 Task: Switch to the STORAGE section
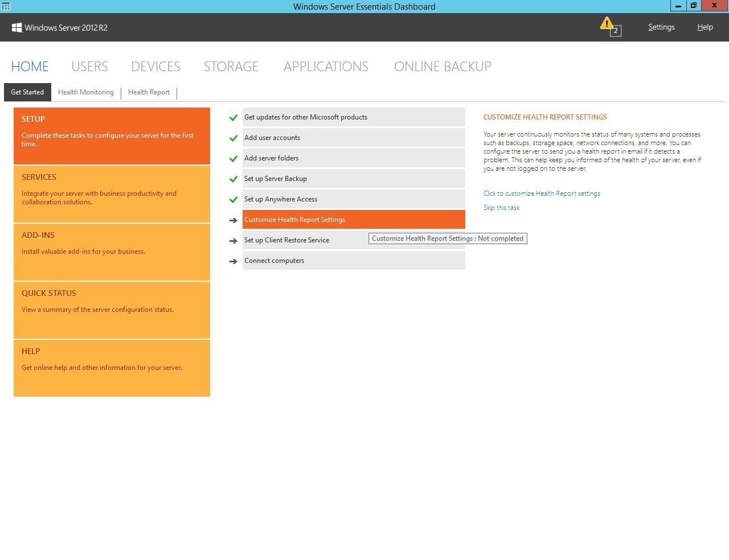pyautogui.click(x=231, y=67)
